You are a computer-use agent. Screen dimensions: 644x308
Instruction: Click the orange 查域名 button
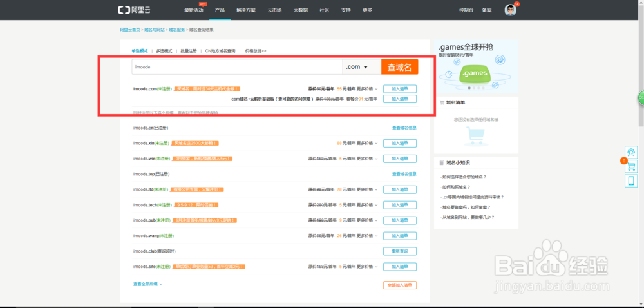[x=400, y=67]
